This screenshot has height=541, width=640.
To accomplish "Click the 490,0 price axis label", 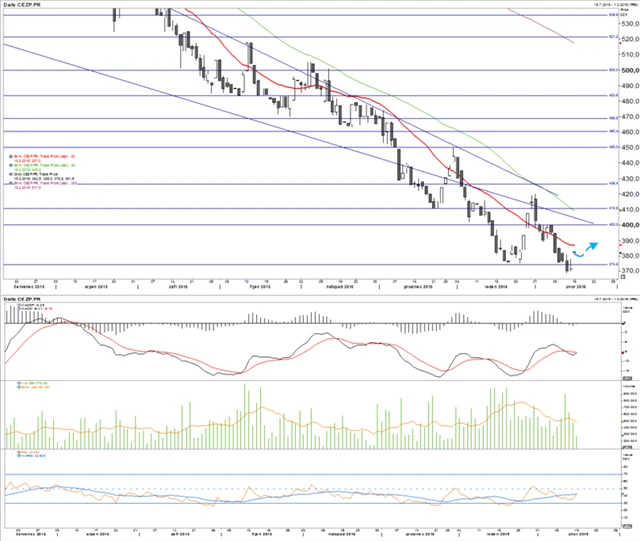I will 630,86.
